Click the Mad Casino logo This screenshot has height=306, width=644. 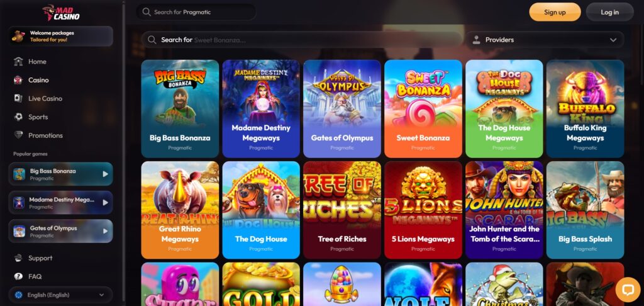click(61, 13)
